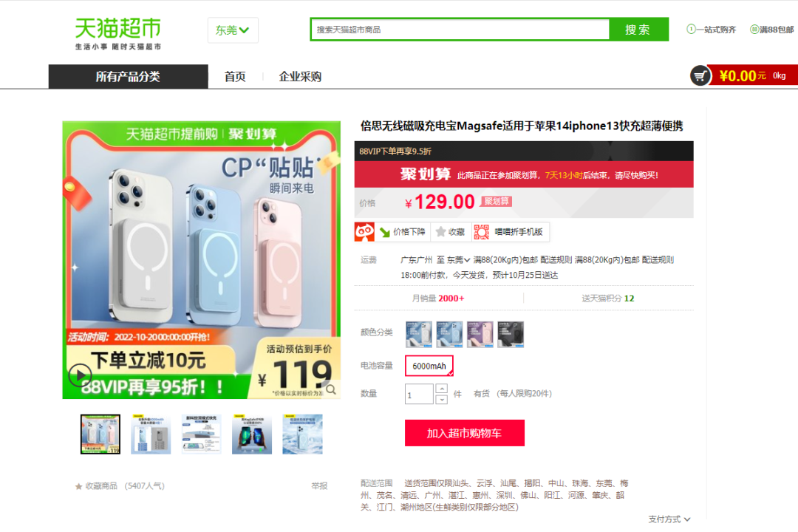Click the red owl plugin icon
The width and height of the screenshot is (798, 532).
[x=364, y=231]
